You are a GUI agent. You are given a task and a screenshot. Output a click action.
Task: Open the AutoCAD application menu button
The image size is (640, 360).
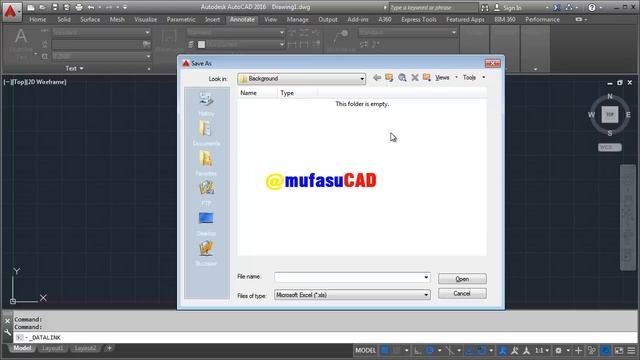(11, 11)
